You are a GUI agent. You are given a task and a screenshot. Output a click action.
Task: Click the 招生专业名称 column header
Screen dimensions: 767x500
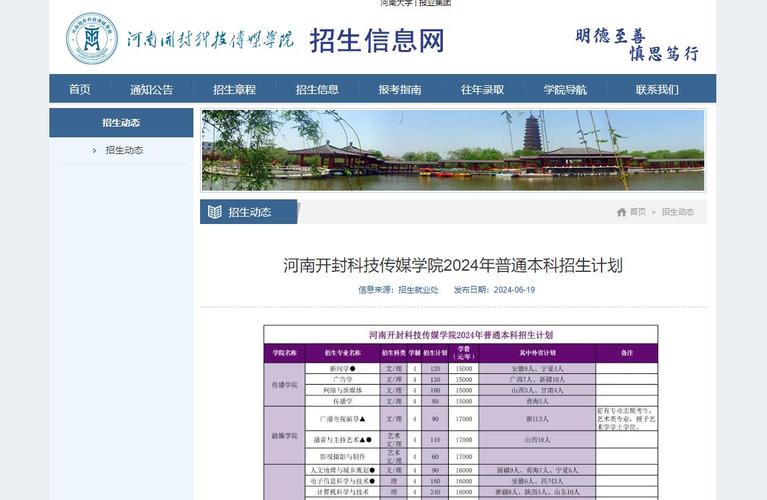[343, 353]
